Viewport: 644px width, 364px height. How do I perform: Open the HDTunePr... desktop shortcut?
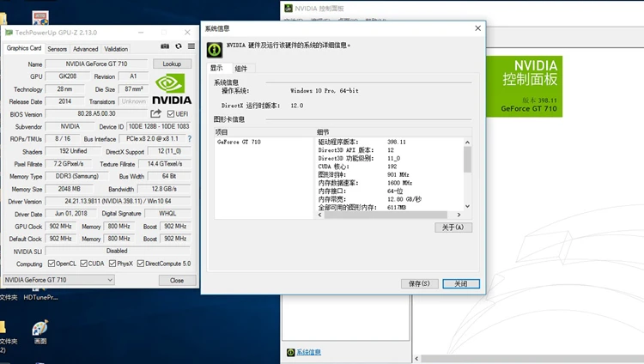point(40,297)
